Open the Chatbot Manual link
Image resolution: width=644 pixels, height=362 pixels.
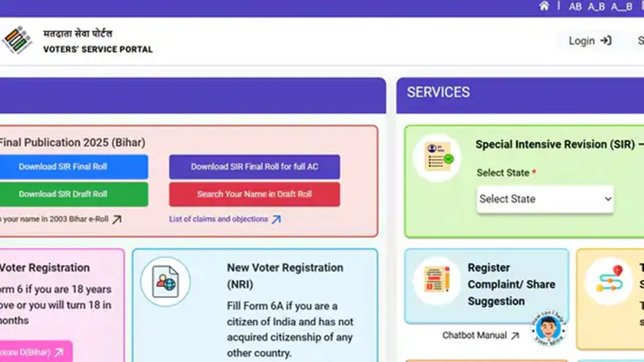point(474,335)
